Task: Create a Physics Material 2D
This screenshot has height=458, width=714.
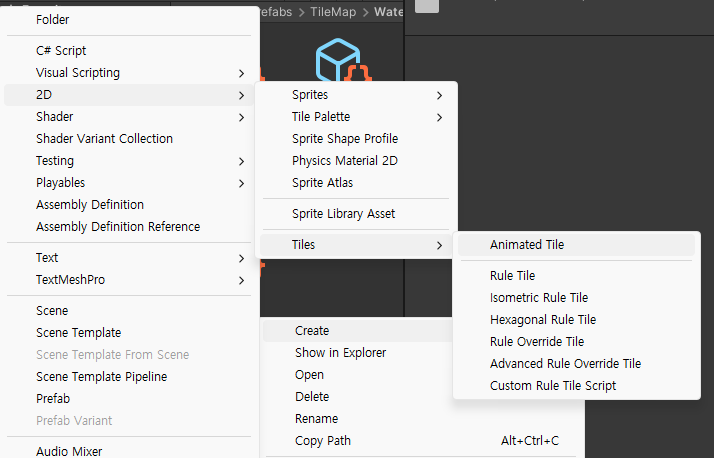Action: (356, 161)
